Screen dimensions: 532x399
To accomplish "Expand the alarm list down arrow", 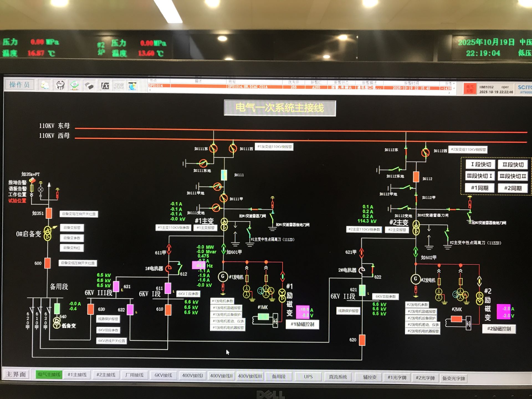I will point(454,88).
